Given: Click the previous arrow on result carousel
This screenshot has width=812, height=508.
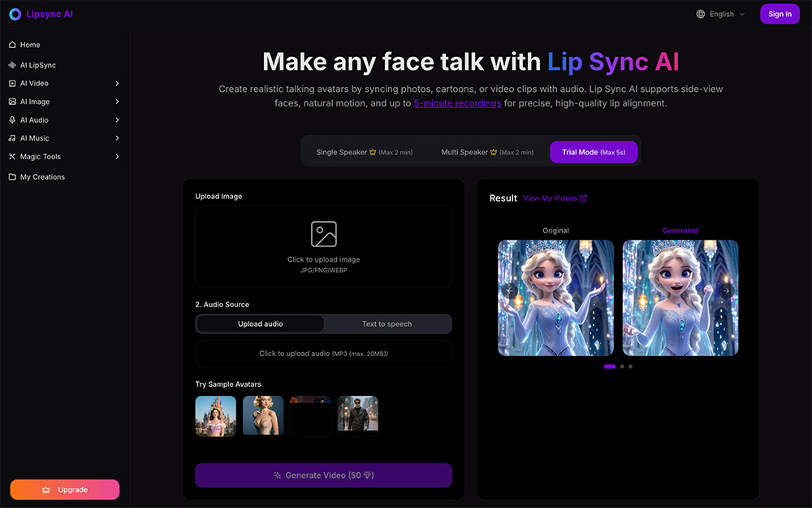Looking at the screenshot, I should coord(510,291).
